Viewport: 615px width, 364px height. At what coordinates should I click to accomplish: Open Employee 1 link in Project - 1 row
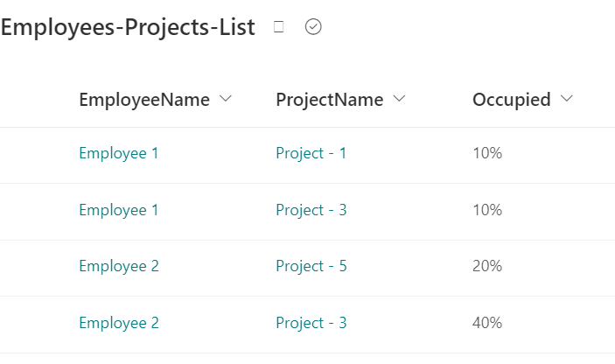[x=119, y=153]
